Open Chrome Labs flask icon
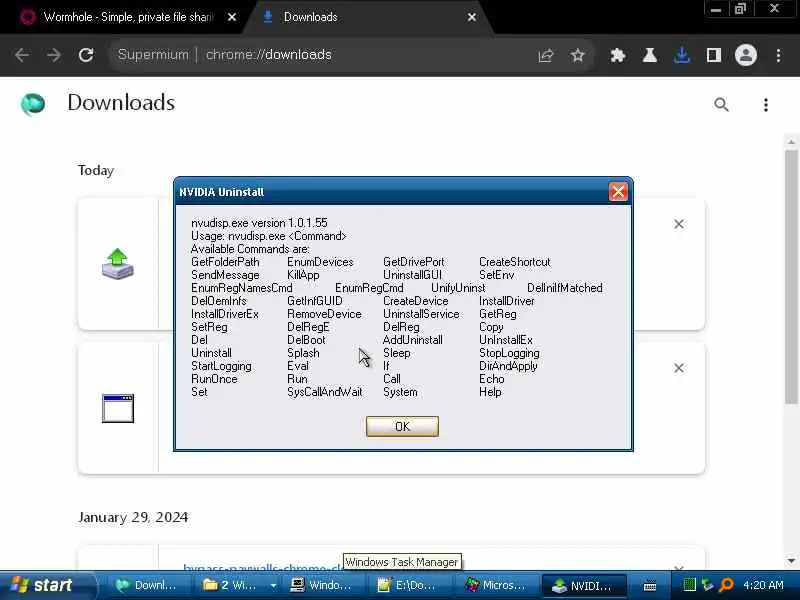Viewport: 800px width, 600px height. click(x=649, y=55)
